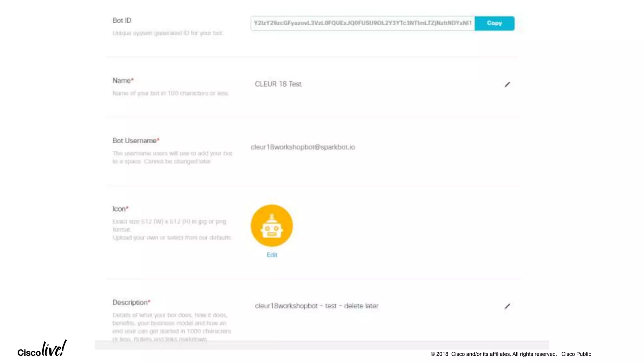This screenshot has height=362, width=644.
Task: Click the pencil icon beside CLEUR 18 Test
Action: click(507, 85)
